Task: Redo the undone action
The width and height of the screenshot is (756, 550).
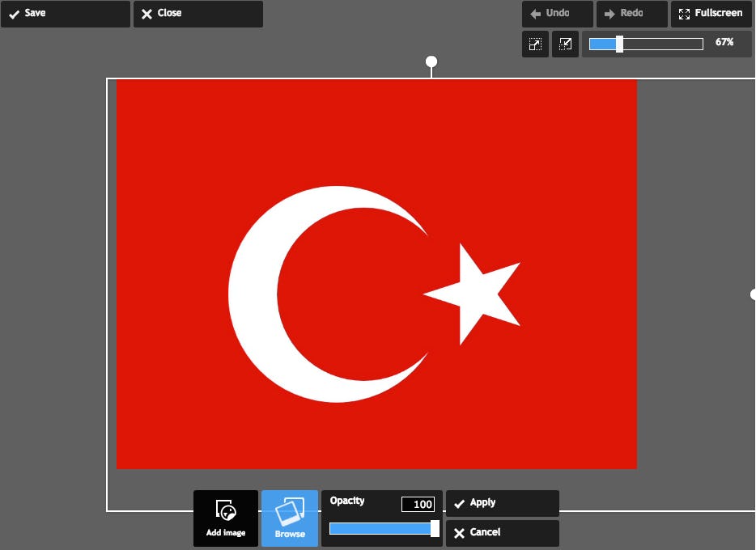Action: (631, 13)
